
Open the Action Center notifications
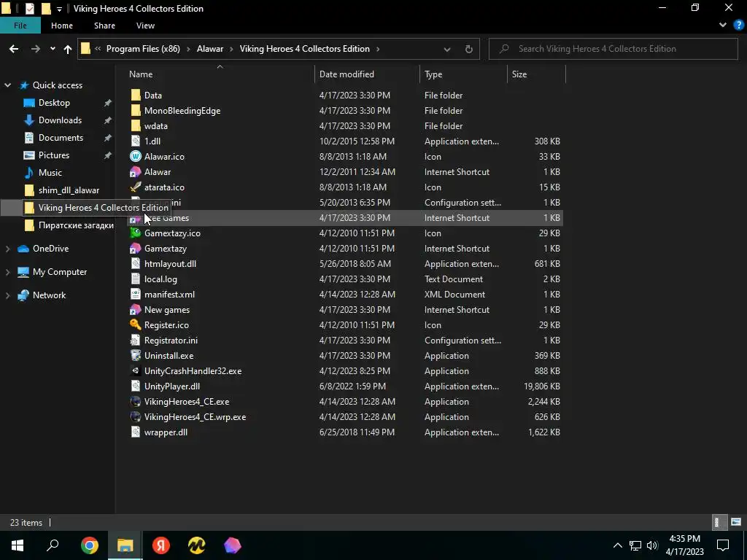[x=723, y=545]
